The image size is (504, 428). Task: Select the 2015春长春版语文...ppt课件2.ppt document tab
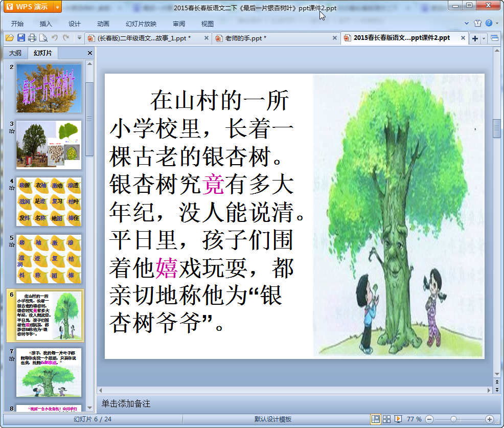pyautogui.click(x=401, y=38)
